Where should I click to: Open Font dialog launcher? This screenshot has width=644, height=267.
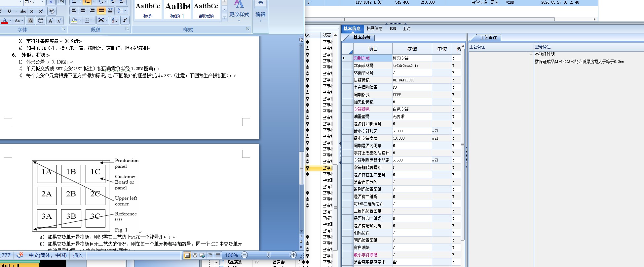coord(63,29)
